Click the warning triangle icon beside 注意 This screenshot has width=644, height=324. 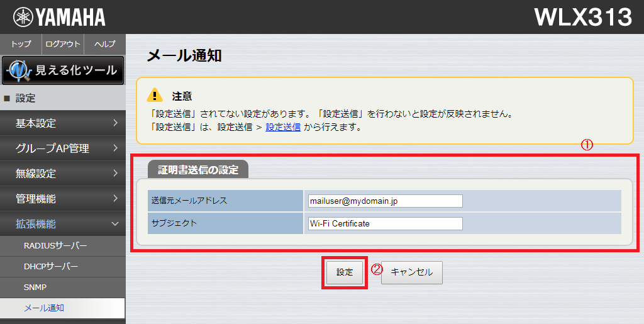tap(155, 95)
